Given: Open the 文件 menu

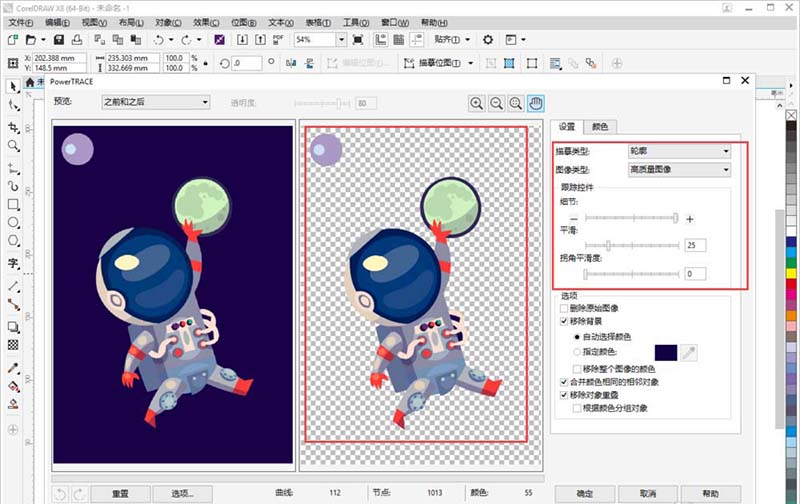Looking at the screenshot, I should 20,22.
